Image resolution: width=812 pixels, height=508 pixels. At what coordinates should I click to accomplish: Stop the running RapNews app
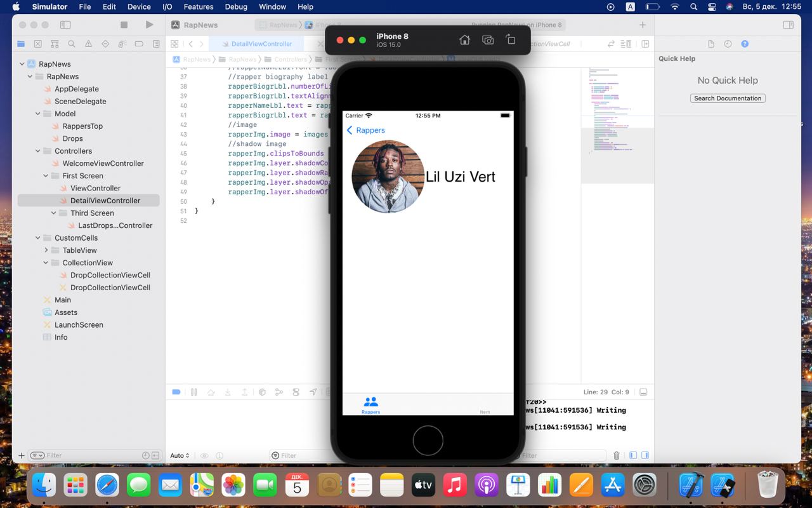pos(124,25)
